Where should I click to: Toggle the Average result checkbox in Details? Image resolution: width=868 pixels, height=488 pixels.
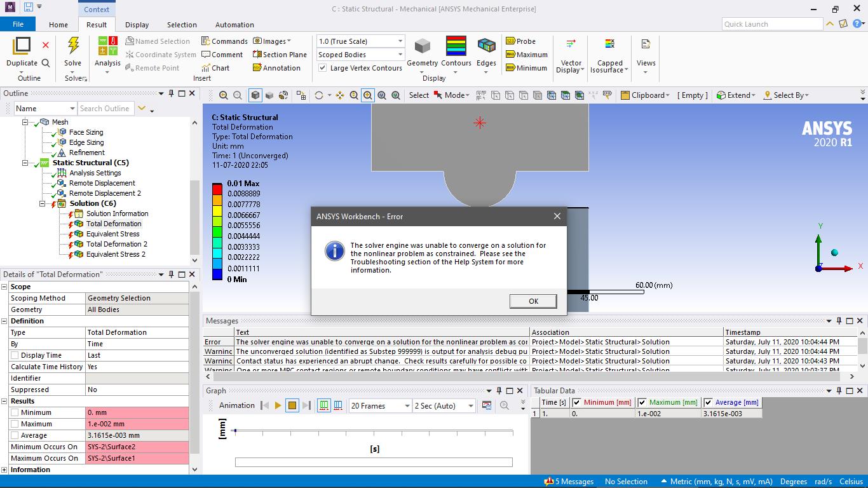[x=15, y=435]
